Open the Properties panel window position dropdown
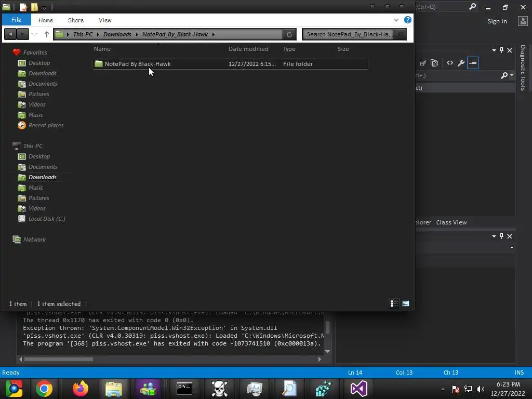The image size is (532, 399). click(x=494, y=236)
